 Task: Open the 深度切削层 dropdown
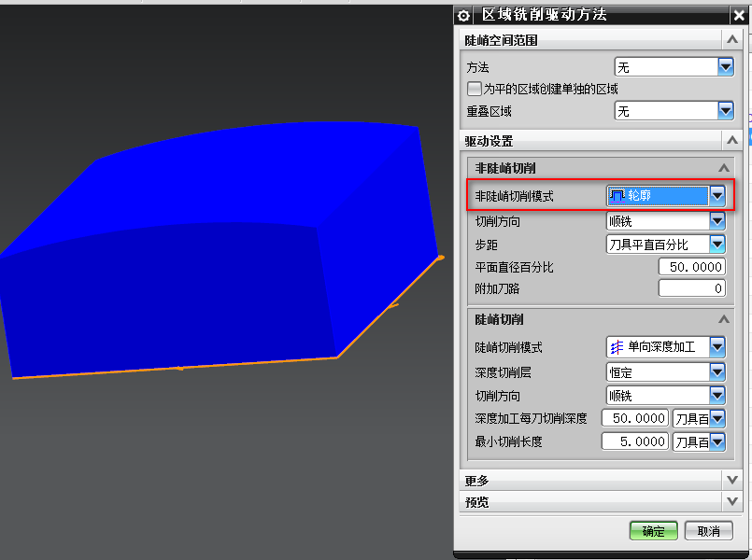coord(717,371)
